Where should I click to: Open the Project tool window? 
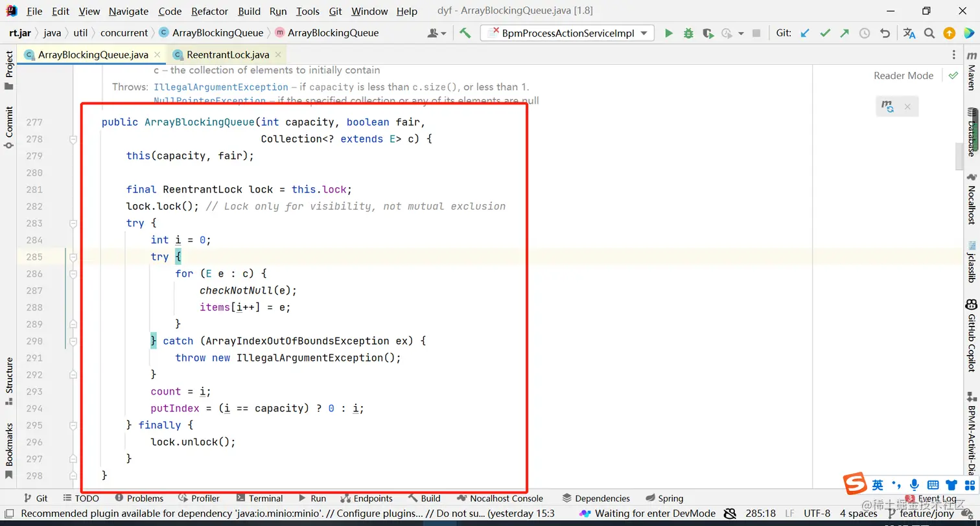(x=9, y=71)
